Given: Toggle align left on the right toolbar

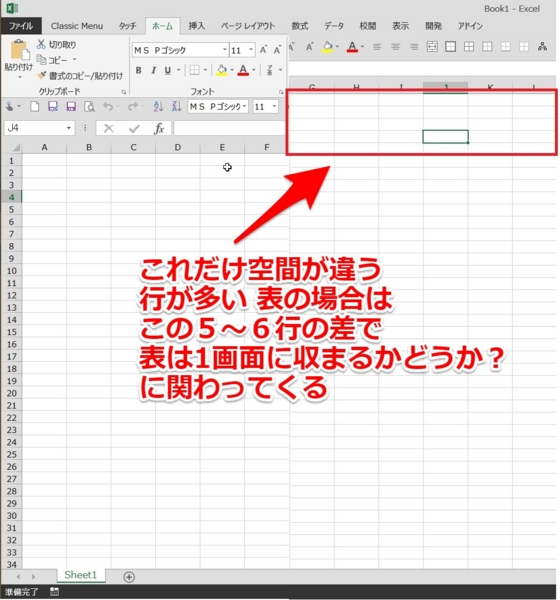Looking at the screenshot, I should click(377, 47).
